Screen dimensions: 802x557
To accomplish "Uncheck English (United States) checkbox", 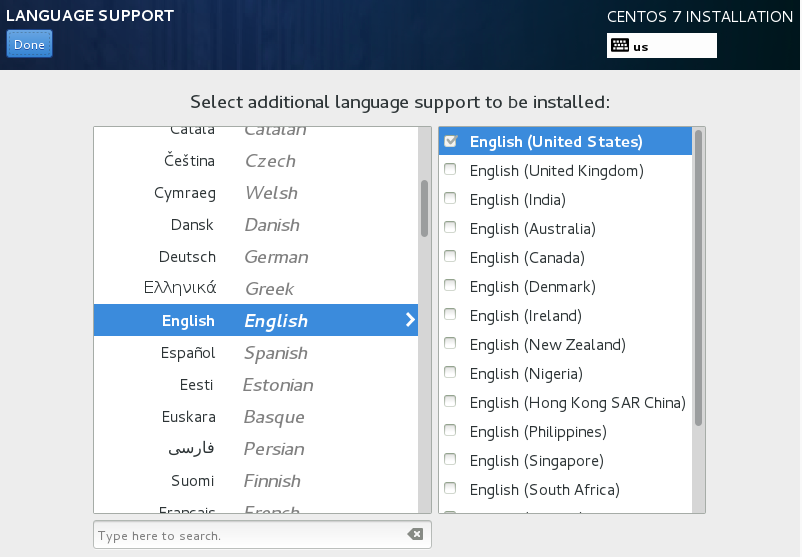I will click(x=451, y=142).
